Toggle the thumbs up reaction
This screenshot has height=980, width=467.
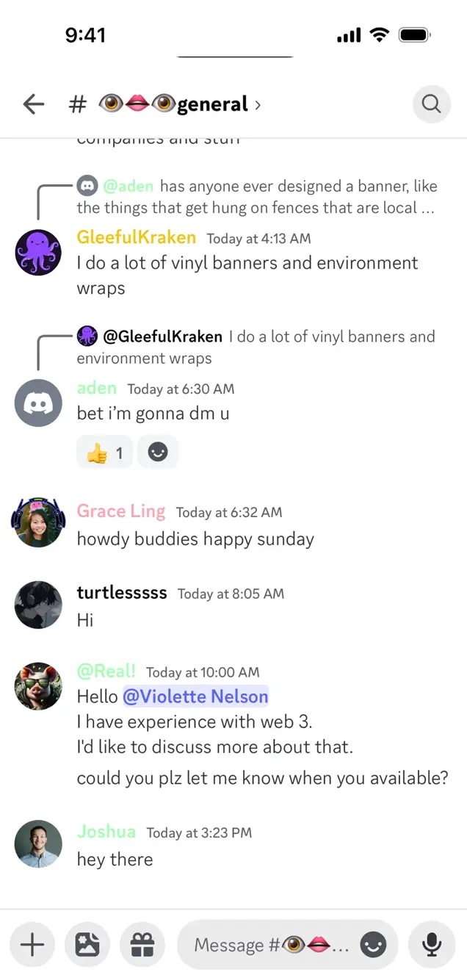pos(104,453)
